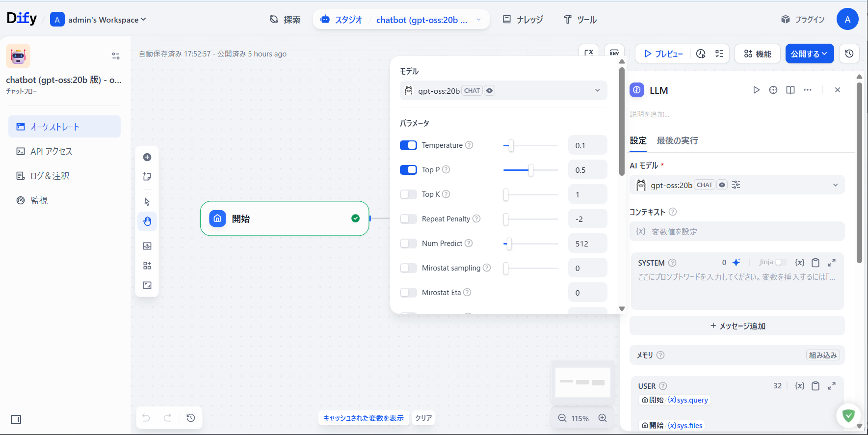Copy the SYSTEM prompt content

(x=815, y=262)
